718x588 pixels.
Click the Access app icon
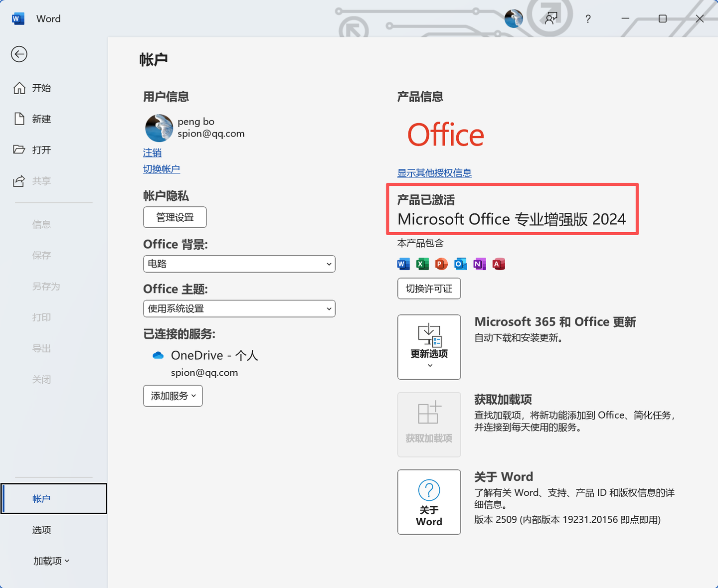pyautogui.click(x=499, y=264)
